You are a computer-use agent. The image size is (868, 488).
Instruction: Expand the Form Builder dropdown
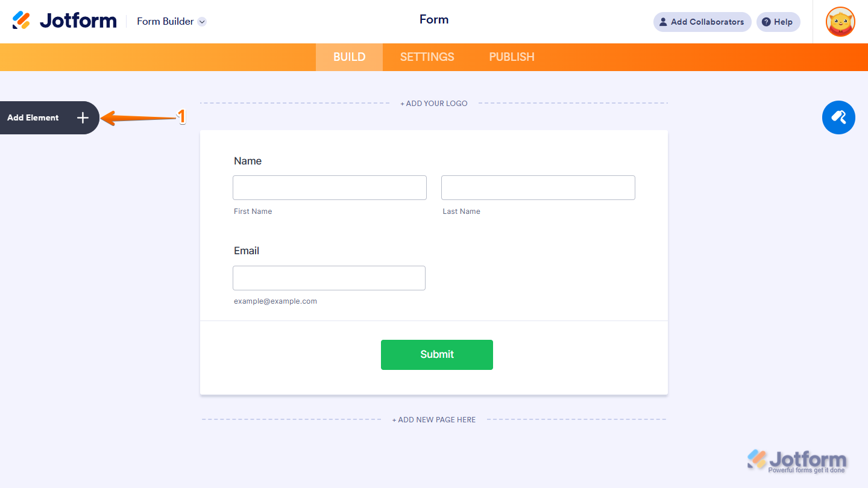pos(165,21)
